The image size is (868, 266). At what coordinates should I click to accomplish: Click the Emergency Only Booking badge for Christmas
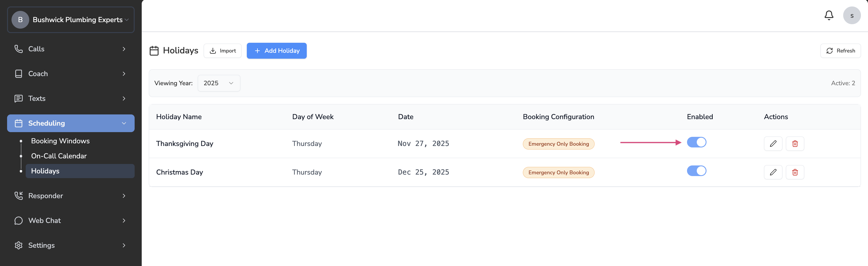point(558,173)
